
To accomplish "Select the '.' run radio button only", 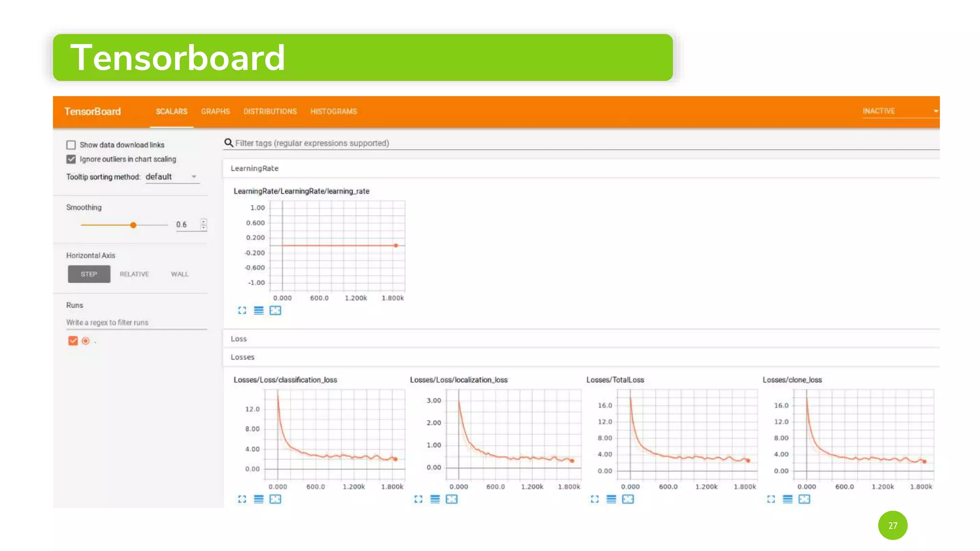I will (x=86, y=341).
